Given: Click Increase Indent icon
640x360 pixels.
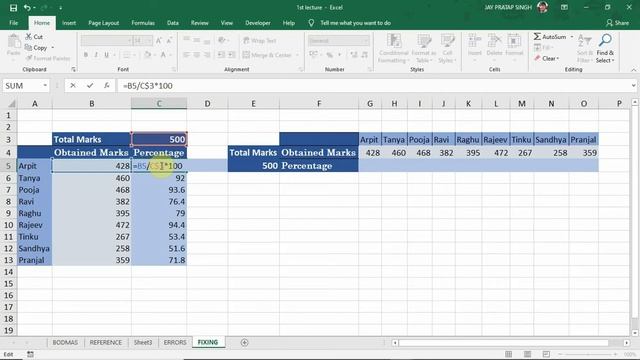Looking at the screenshot, I should (232, 55).
